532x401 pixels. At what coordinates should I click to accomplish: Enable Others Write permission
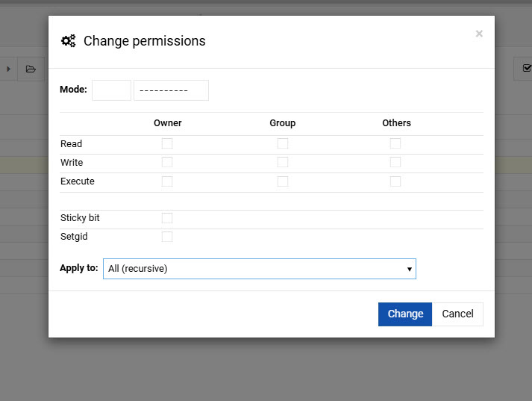395,162
